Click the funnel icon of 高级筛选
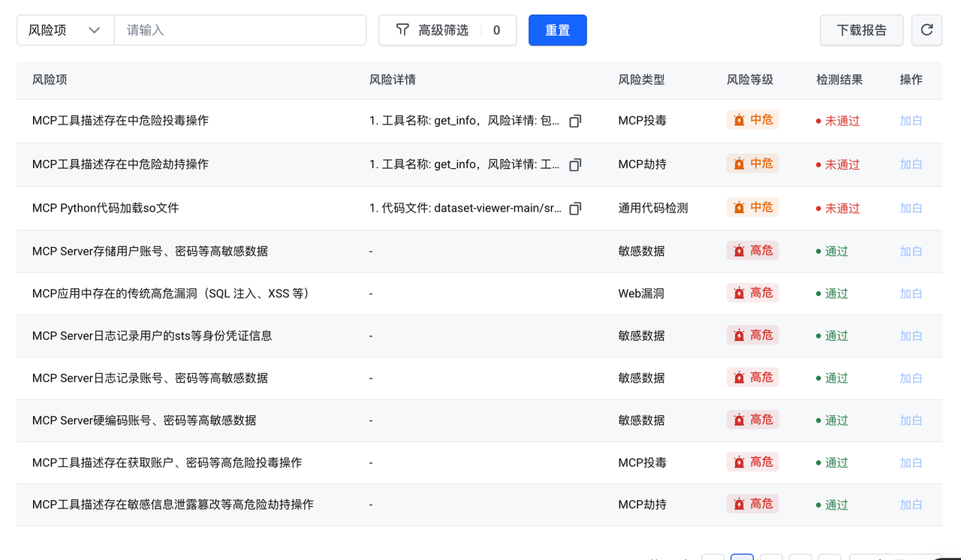 click(402, 30)
